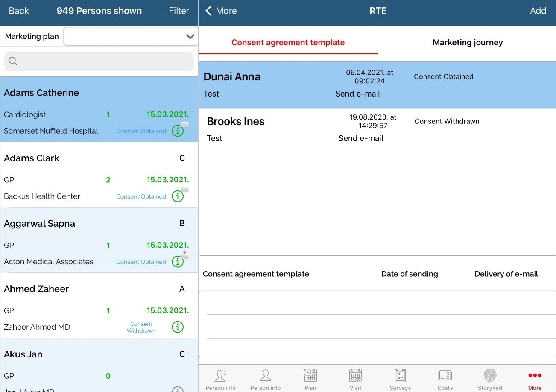The height and width of the screenshot is (392, 556).
Task: Open the Surveys clipboard icon
Action: [x=400, y=376]
